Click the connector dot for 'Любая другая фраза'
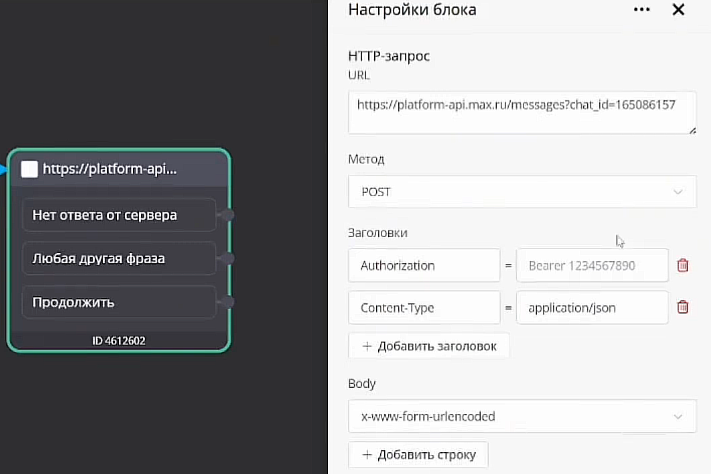The image size is (711, 474). (229, 258)
